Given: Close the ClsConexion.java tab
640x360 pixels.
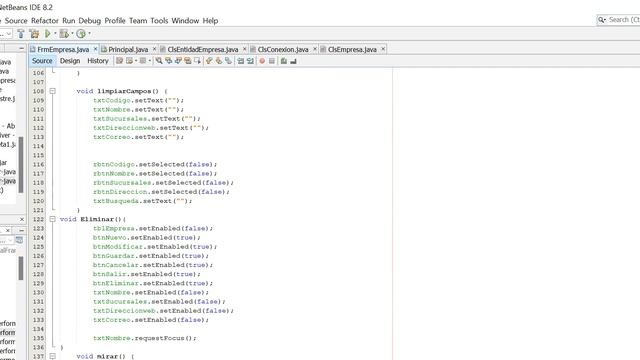Looking at the screenshot, I should [x=315, y=49].
